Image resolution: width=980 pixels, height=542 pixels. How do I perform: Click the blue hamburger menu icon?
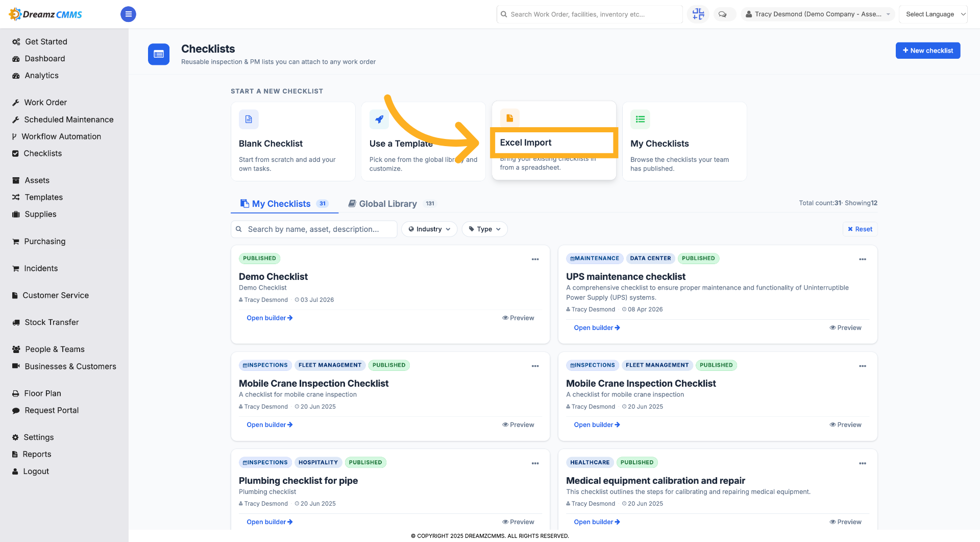tap(128, 14)
